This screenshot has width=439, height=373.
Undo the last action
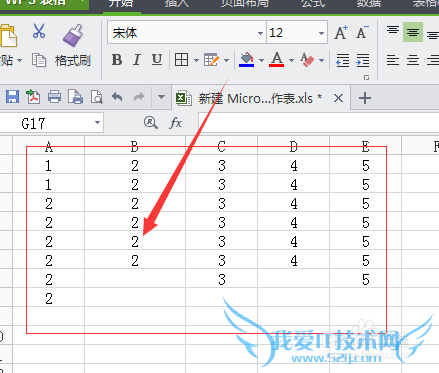coord(117,97)
